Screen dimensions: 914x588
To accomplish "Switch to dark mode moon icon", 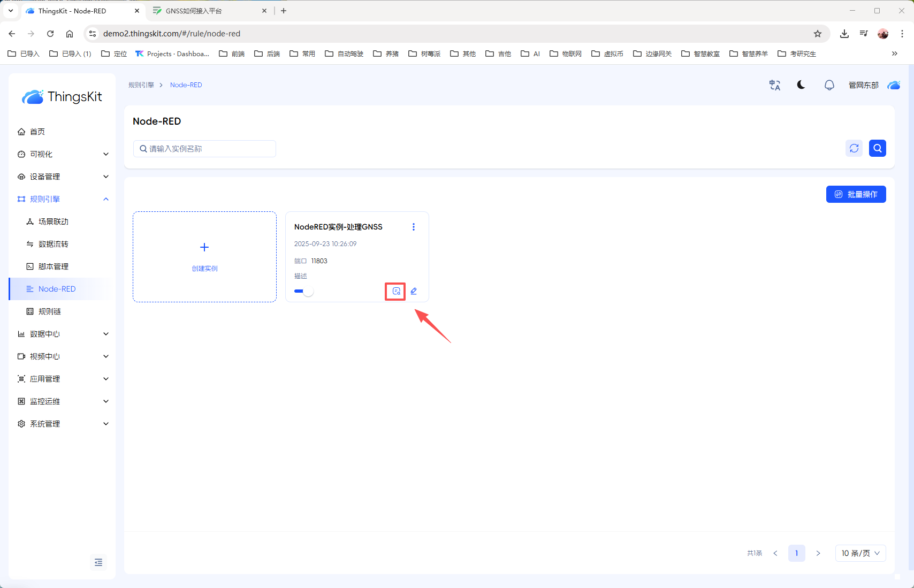I will point(801,85).
